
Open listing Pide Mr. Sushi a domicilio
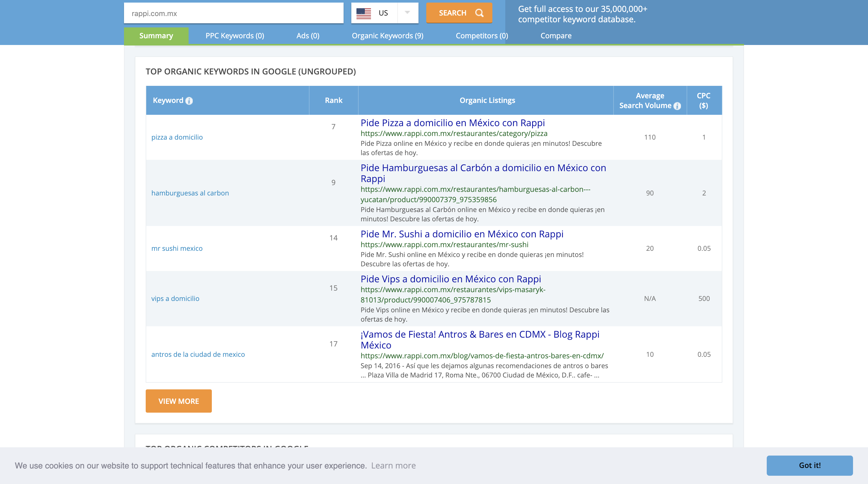[462, 234]
